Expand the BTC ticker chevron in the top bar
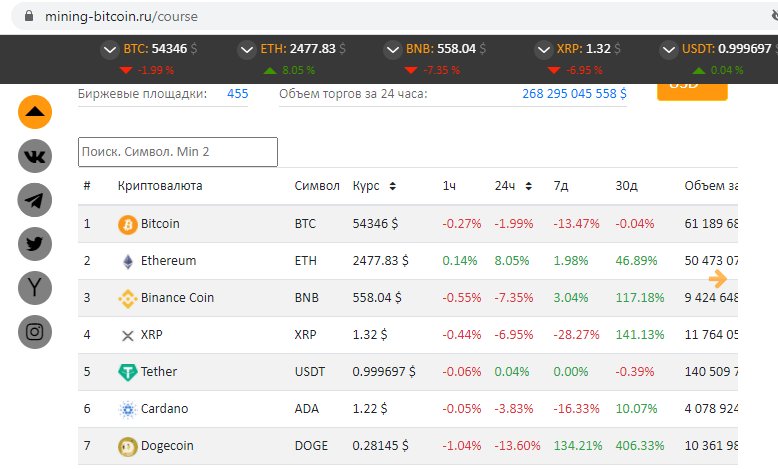 pos(110,50)
